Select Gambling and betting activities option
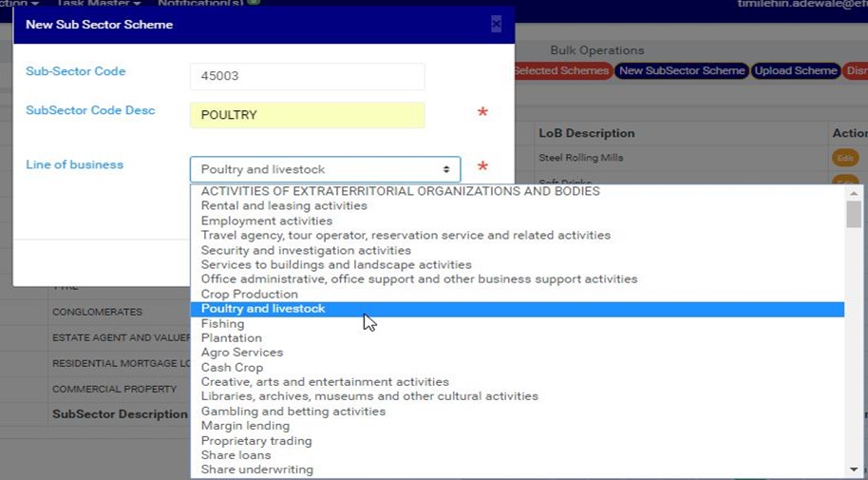This screenshot has width=868, height=480. [x=292, y=412]
